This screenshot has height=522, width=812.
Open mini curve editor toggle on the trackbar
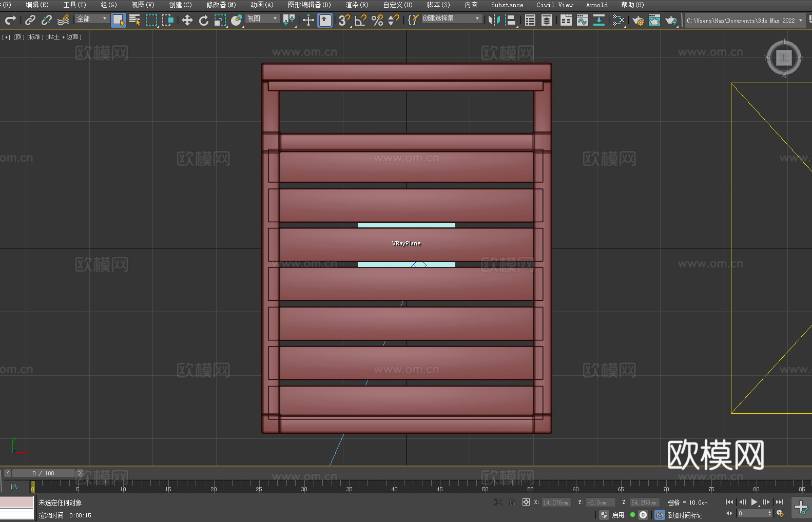pyautogui.click(x=14, y=486)
